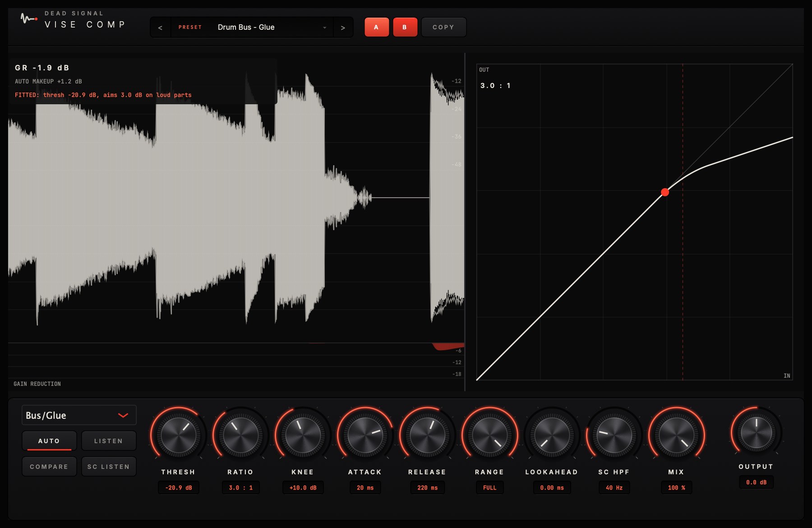
Task: Click the RANGE knob
Action: pos(490,435)
